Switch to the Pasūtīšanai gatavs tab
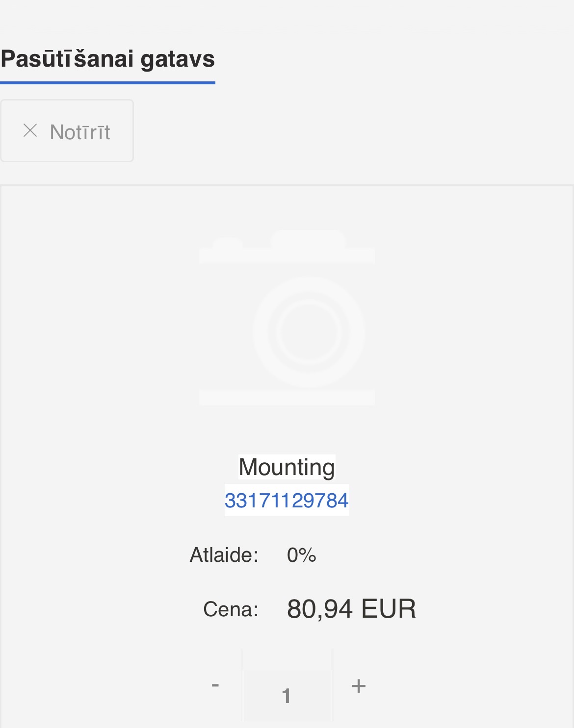Viewport: 574px width, 728px height. click(107, 59)
